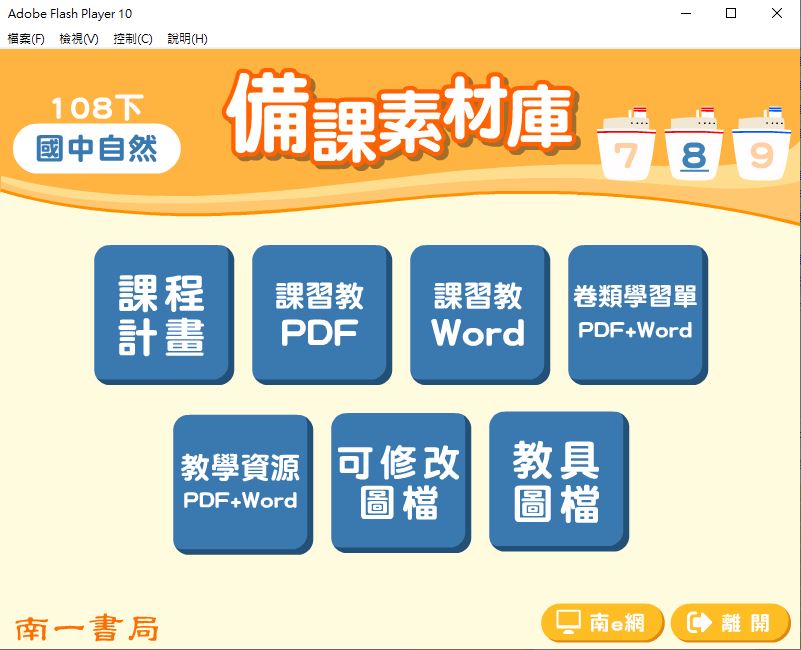Switch to grade 8 ship icon
Image resolution: width=801 pixels, height=650 pixels.
pos(694,145)
